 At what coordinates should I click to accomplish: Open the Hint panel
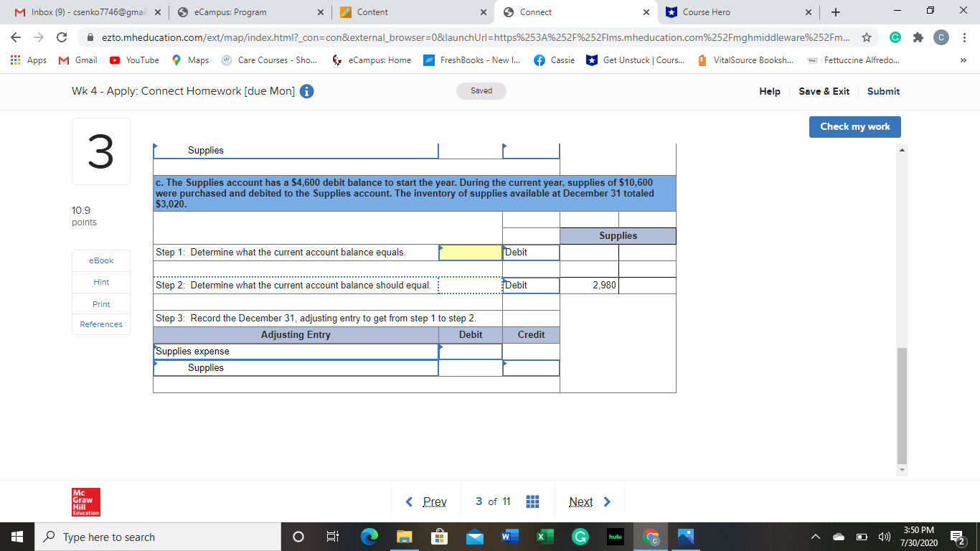[100, 283]
